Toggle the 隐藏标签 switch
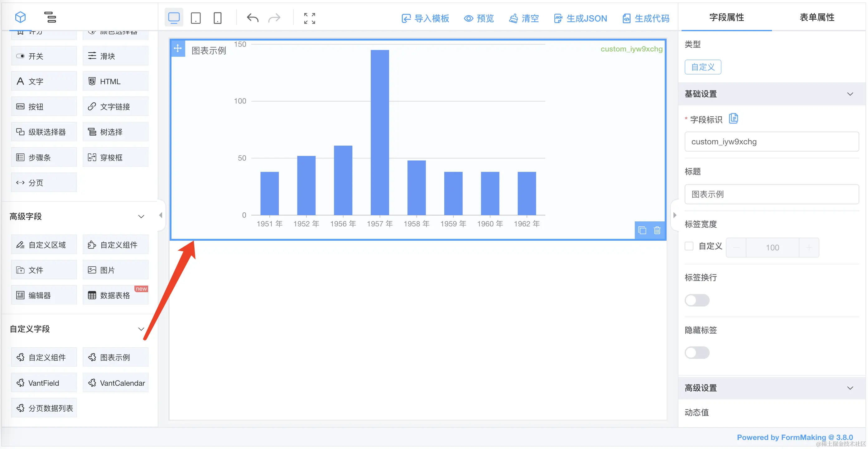The image size is (868, 449). [x=697, y=353]
